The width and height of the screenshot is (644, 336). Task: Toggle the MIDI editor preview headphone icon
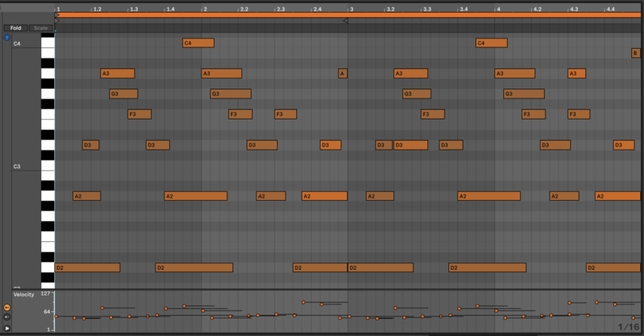[x=7, y=38]
